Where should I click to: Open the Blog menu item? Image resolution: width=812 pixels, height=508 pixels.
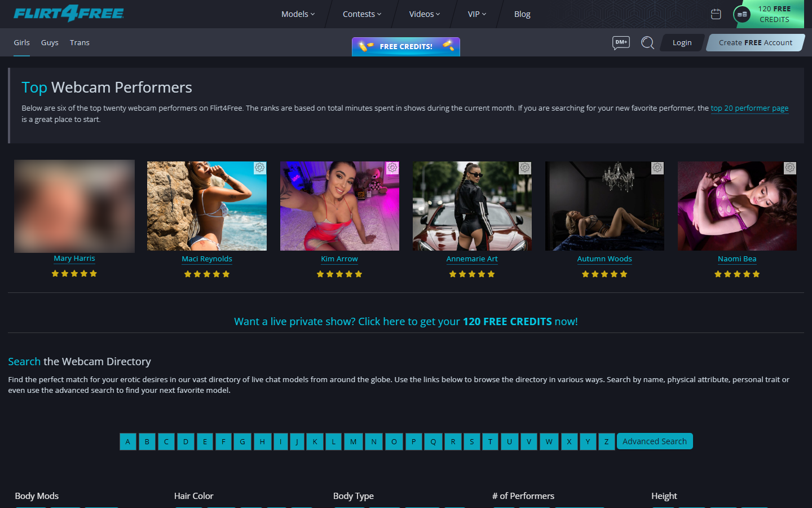(x=522, y=14)
